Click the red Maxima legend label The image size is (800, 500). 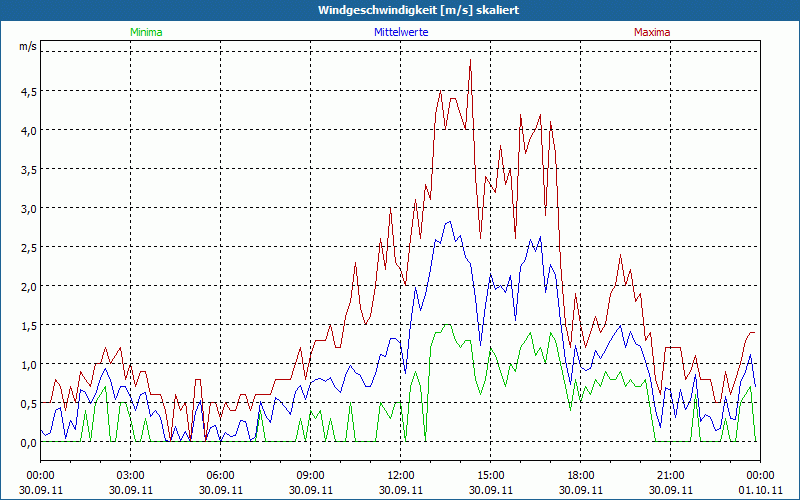click(652, 32)
